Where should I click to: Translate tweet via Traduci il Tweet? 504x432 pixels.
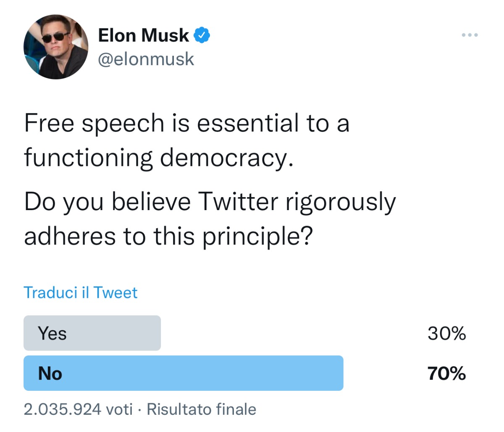click(x=80, y=292)
